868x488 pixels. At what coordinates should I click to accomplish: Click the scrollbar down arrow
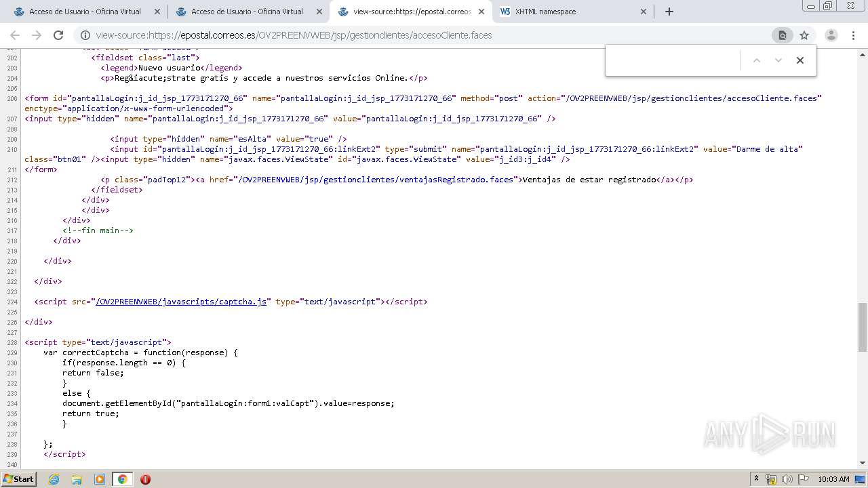coord(863,463)
